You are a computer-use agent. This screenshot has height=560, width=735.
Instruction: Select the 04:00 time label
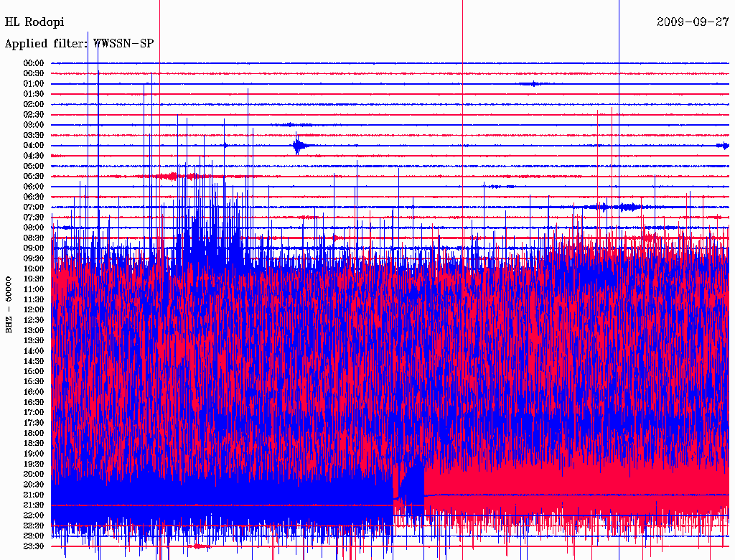(x=34, y=146)
